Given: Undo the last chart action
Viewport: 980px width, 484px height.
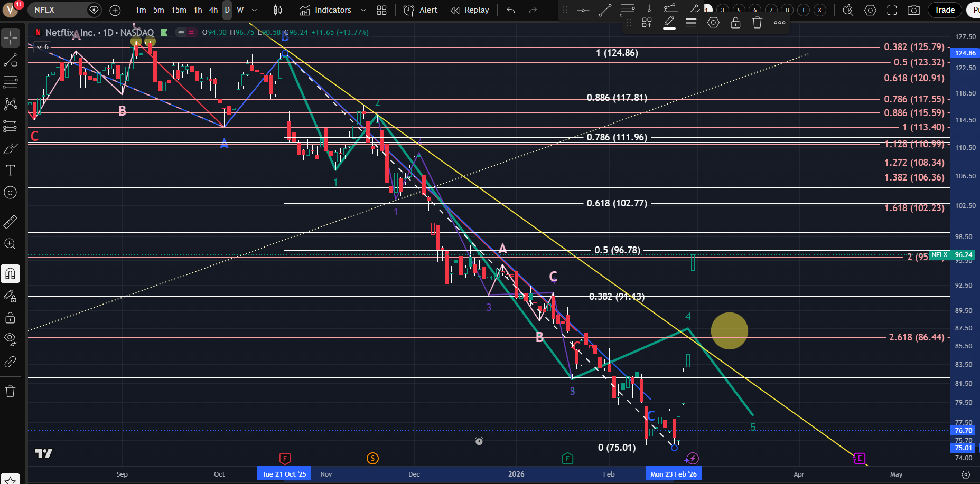Looking at the screenshot, I should [x=510, y=10].
